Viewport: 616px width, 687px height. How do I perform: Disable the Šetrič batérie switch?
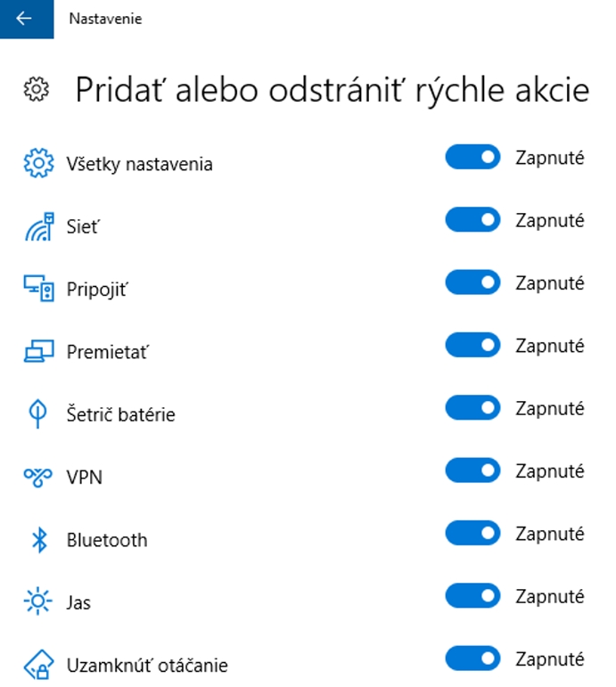472,408
